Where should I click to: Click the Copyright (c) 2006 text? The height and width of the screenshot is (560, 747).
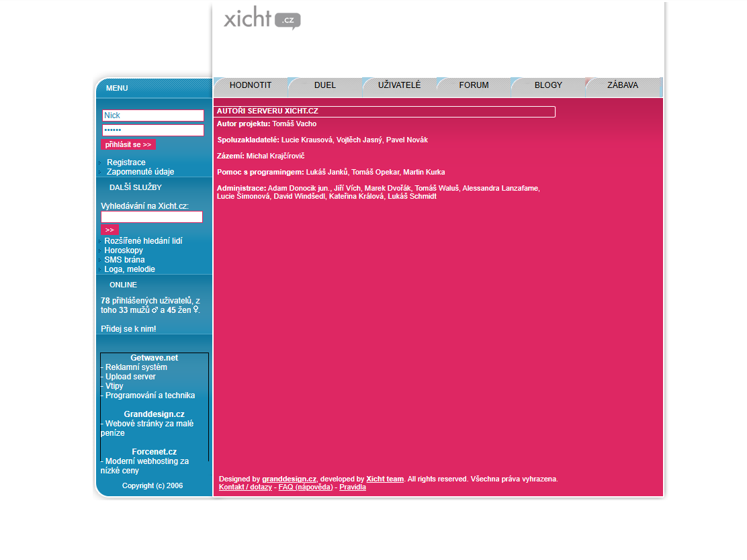pos(152,485)
